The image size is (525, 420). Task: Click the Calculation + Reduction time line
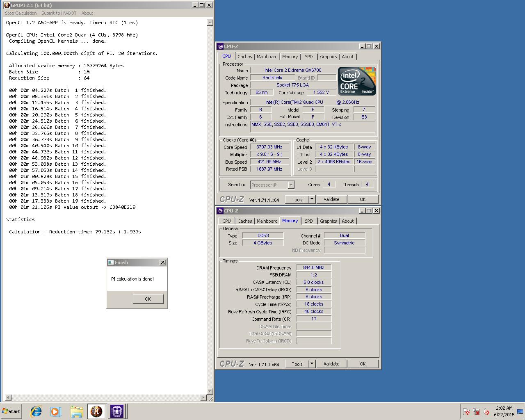75,232
